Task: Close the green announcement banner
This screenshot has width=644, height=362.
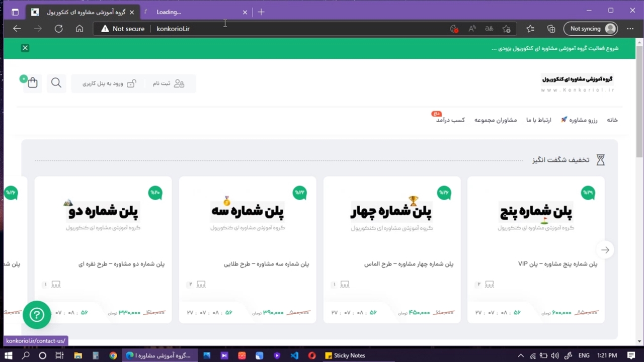Action: (x=25, y=48)
